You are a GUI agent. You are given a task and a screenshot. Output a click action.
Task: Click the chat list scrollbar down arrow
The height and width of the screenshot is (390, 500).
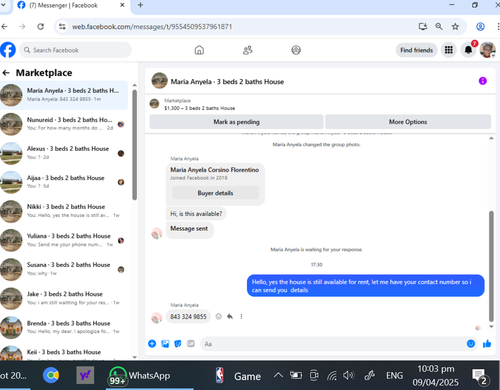(x=135, y=357)
